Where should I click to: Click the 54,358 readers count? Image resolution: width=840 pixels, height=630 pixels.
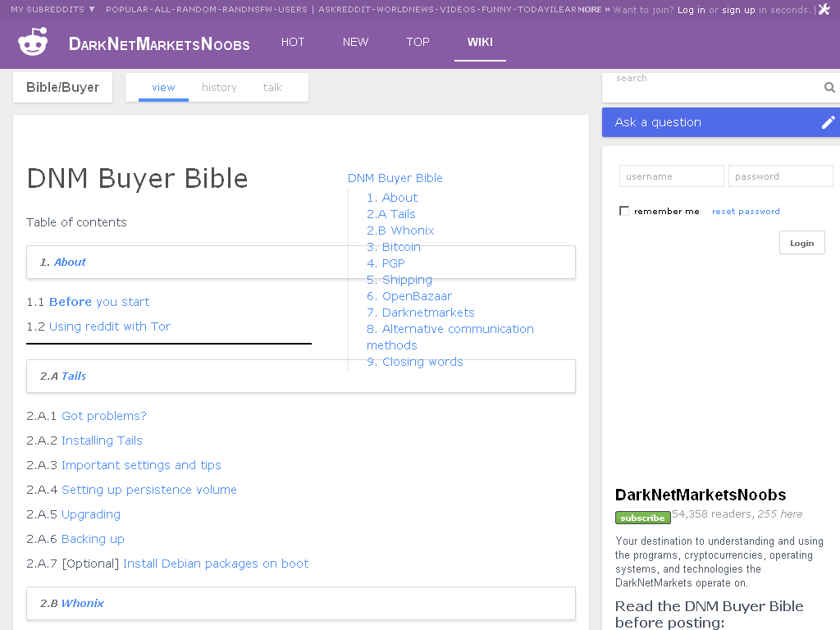712,514
